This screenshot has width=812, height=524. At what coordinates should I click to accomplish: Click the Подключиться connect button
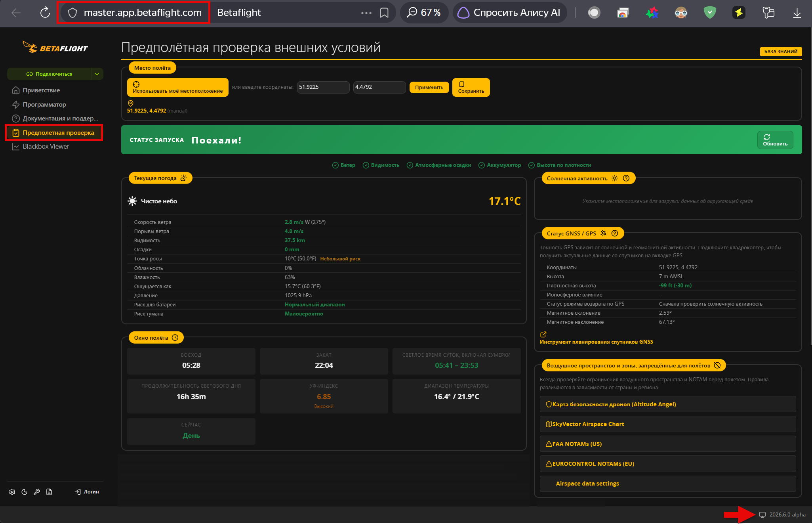[x=50, y=74]
